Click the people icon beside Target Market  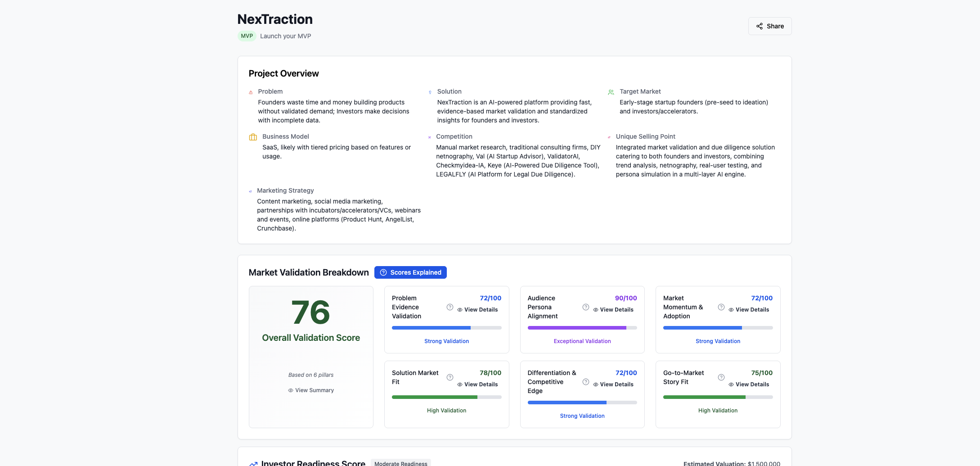[611, 92]
